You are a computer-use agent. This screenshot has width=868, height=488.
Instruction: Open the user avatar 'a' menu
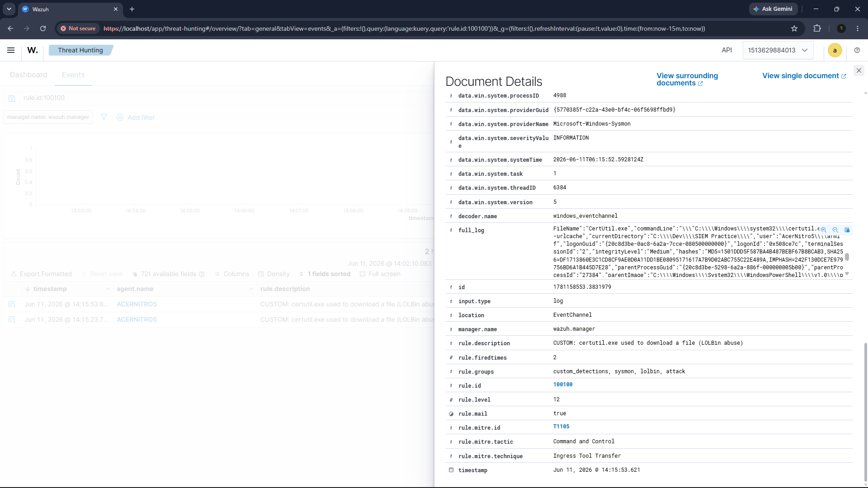point(835,50)
